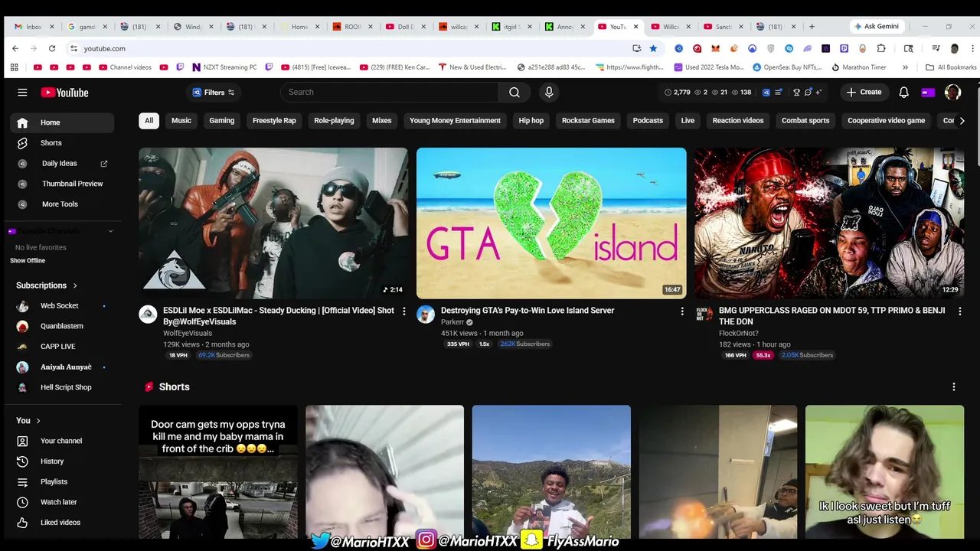Click the search magnifier button
Image resolution: width=980 pixels, height=551 pixels.
point(514,93)
